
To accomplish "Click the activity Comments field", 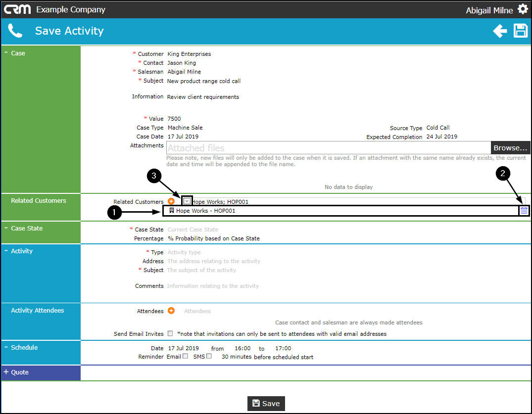I will click(x=213, y=286).
